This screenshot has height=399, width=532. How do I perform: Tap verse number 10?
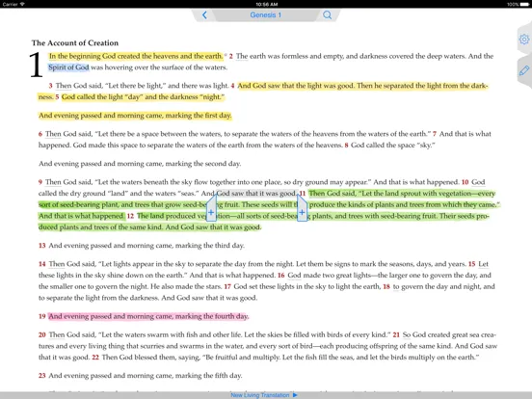(x=465, y=182)
